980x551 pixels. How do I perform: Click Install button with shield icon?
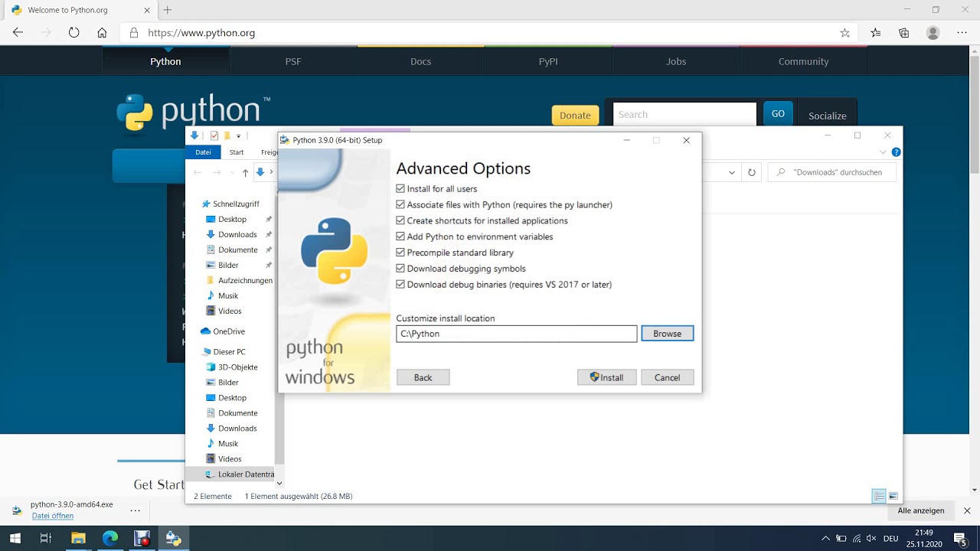(x=606, y=377)
